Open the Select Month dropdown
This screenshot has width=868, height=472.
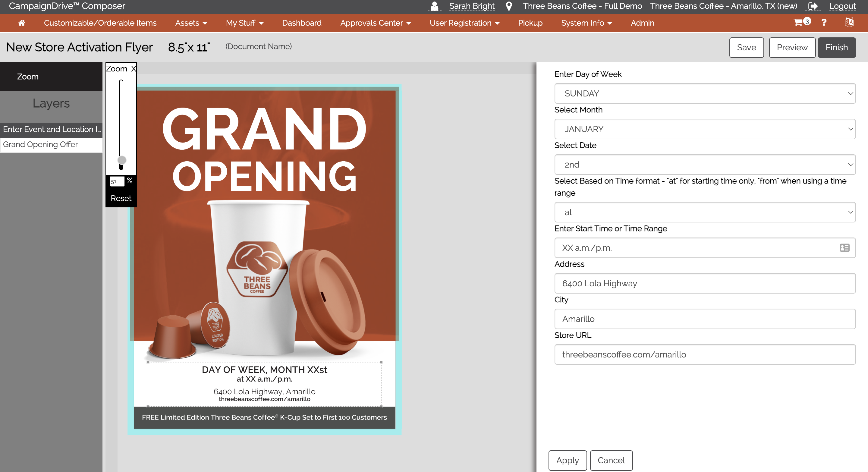point(705,129)
